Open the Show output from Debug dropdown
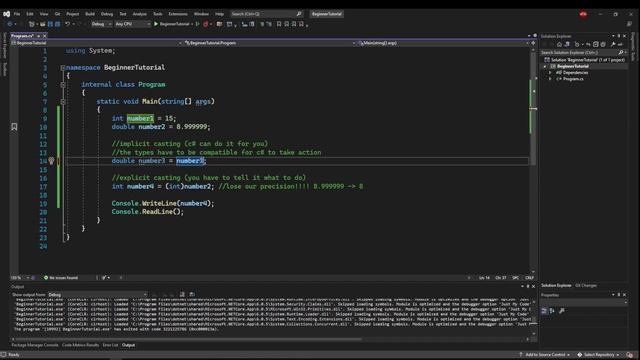This screenshot has height=360, width=640. pyautogui.click(x=97, y=295)
